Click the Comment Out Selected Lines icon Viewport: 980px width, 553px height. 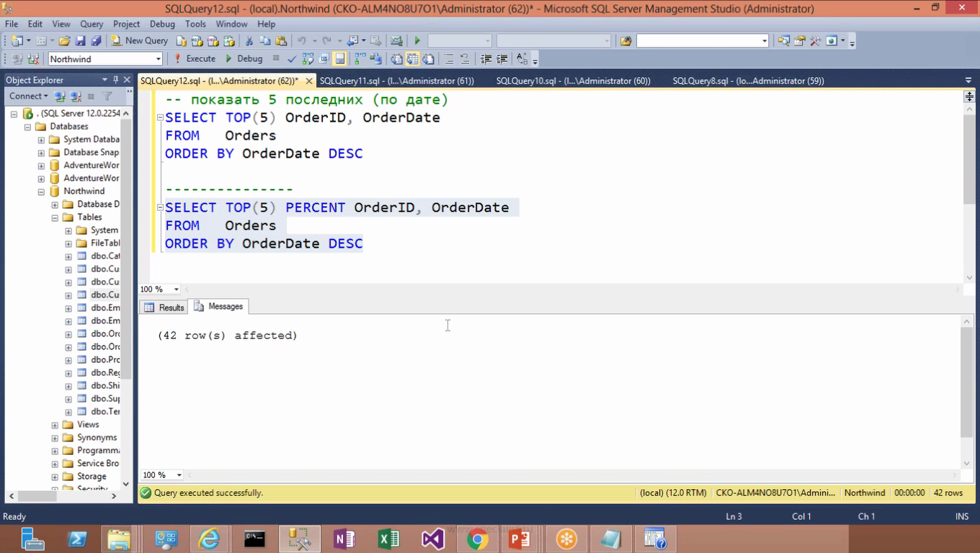click(448, 59)
